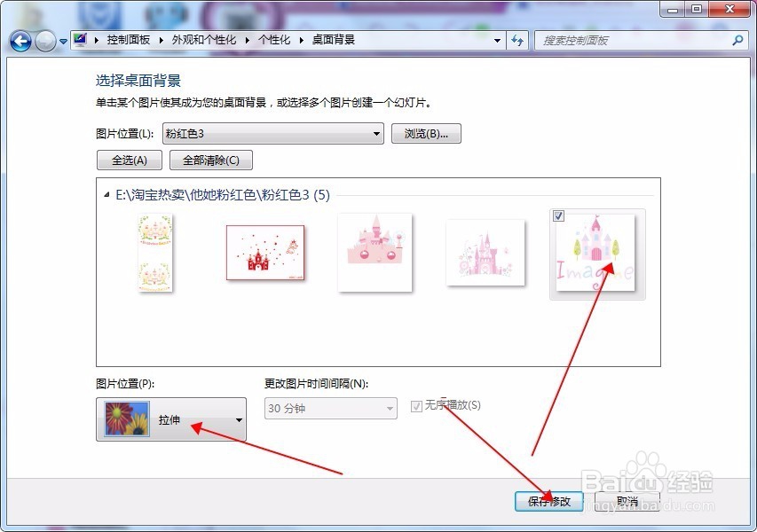
Task: Collapse the E:\淘宝热卖\他她粉红色\粉红色3 group
Action: [x=106, y=195]
